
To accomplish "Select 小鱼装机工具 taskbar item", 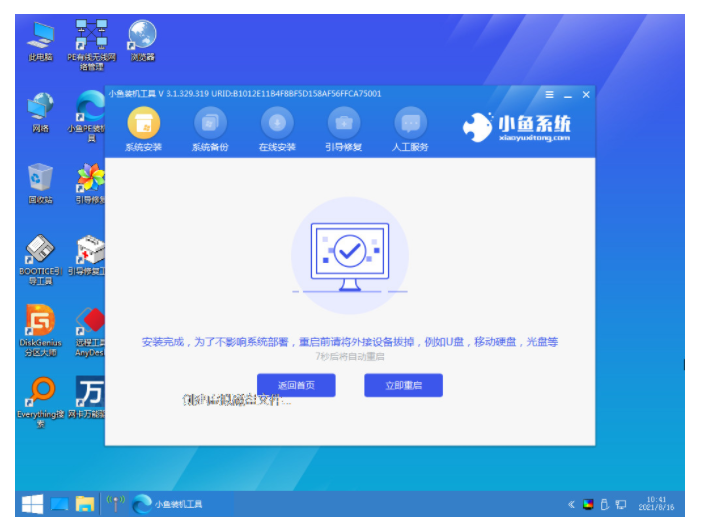I will pyautogui.click(x=168, y=504).
